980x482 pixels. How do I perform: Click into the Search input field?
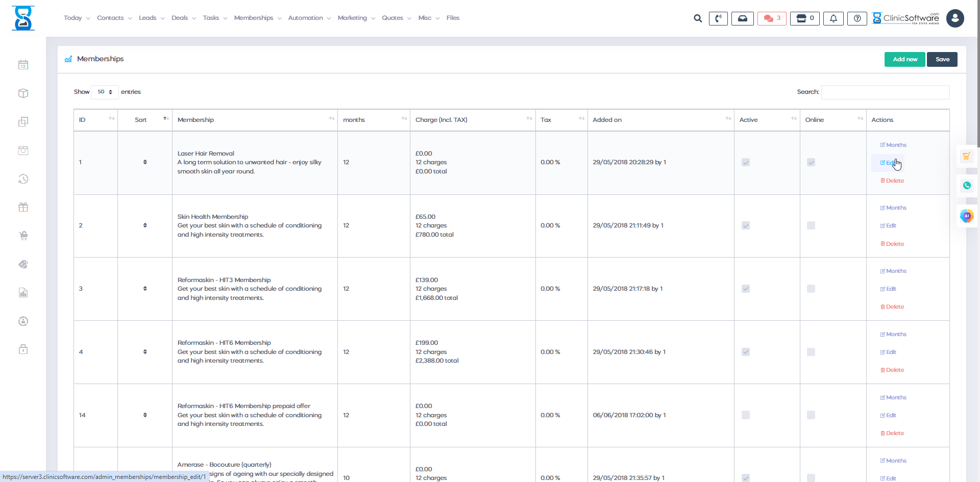point(885,92)
